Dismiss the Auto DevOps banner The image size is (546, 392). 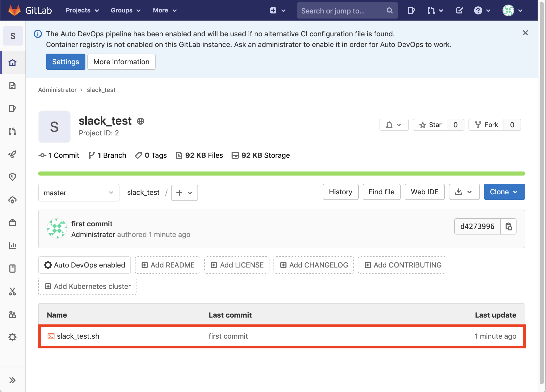[525, 33]
